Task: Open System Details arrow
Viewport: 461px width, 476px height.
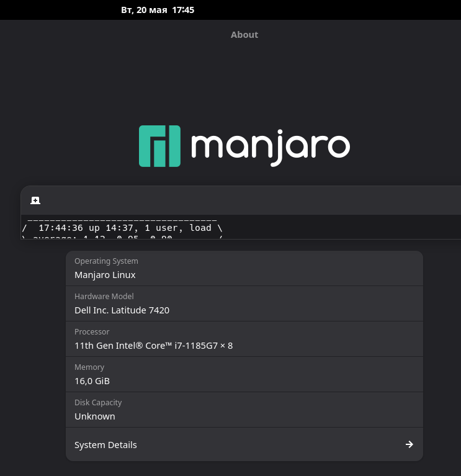Action: (x=409, y=444)
